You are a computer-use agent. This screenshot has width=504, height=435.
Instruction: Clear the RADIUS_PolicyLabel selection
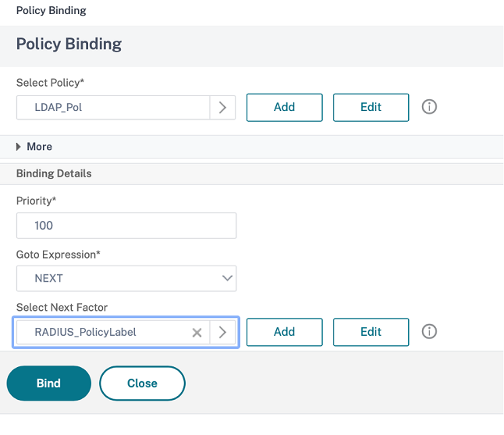tap(197, 333)
